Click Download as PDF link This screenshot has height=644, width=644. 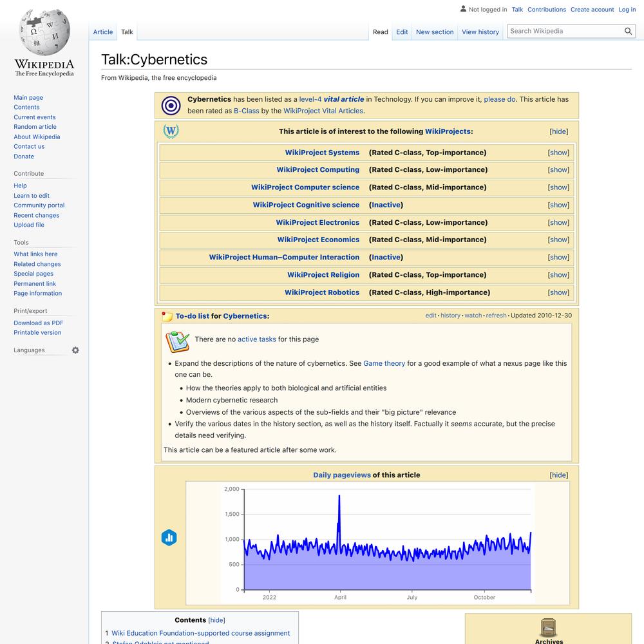(x=38, y=323)
